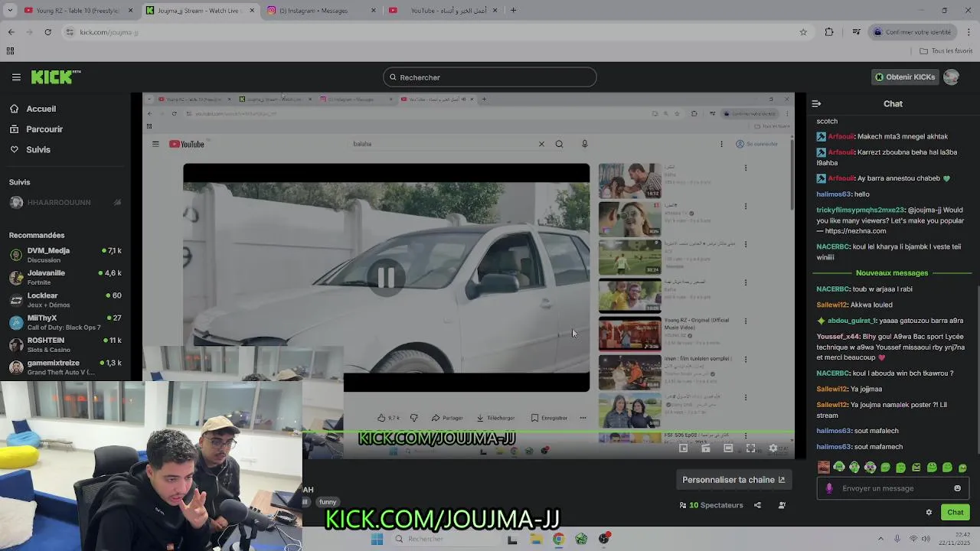Image resolution: width=980 pixels, height=551 pixels.
Task: Toggle Kick sidebar hamburger menu
Action: [x=16, y=77]
